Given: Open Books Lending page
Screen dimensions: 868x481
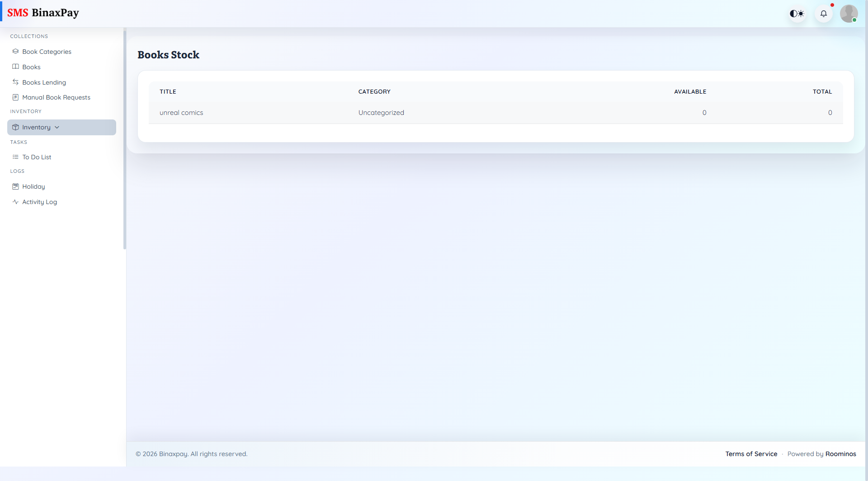Looking at the screenshot, I should tap(44, 82).
